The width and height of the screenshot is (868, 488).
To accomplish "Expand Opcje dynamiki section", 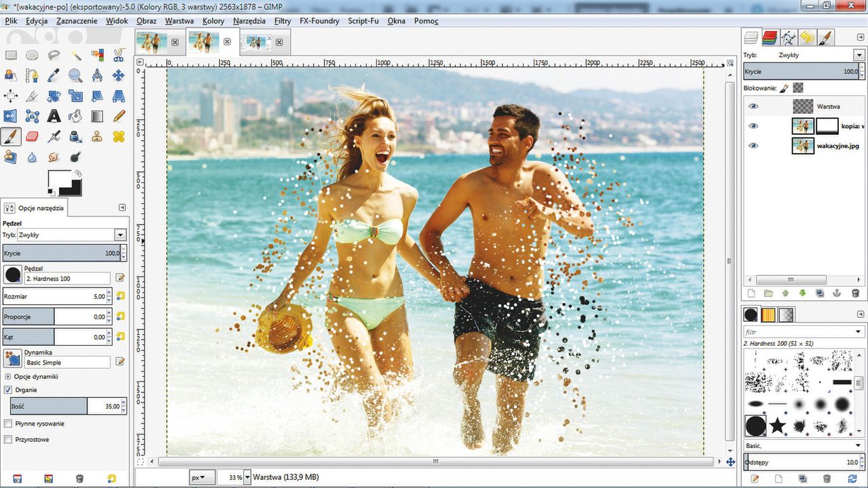I will (8, 376).
